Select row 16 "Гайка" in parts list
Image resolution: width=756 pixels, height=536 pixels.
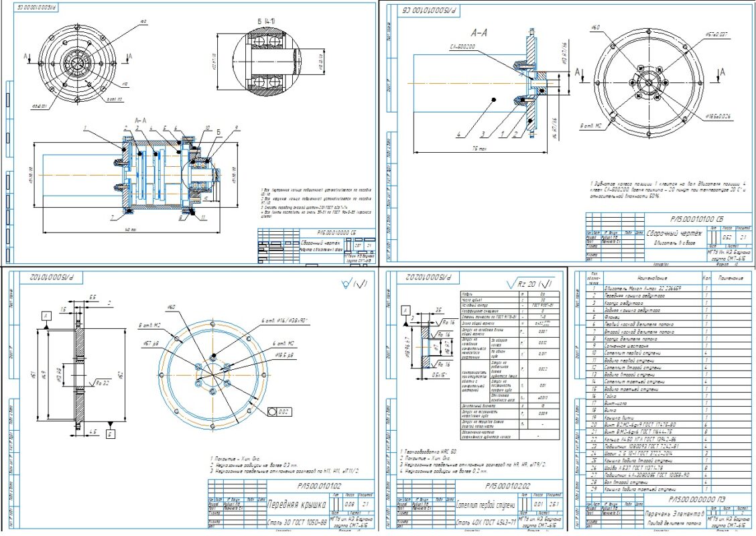click(x=668, y=396)
